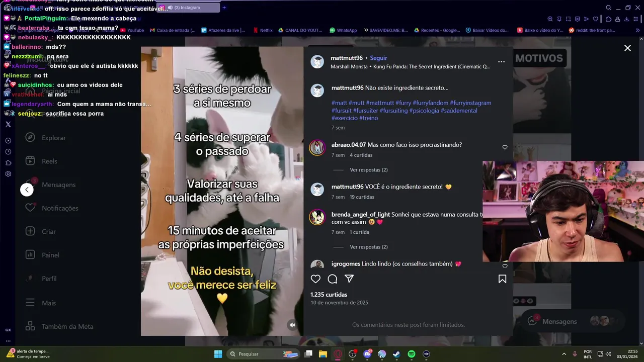The width and height of the screenshot is (644, 362).
Task: Open Notificações in the Instagram sidebar
Action: 52,208
